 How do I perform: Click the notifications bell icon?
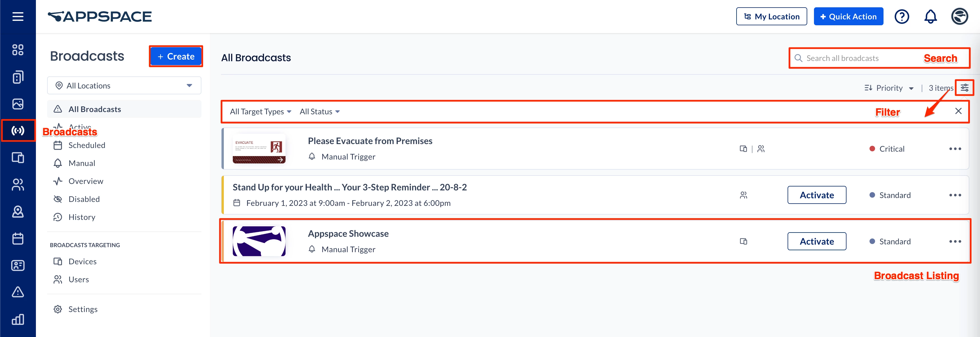pos(930,17)
